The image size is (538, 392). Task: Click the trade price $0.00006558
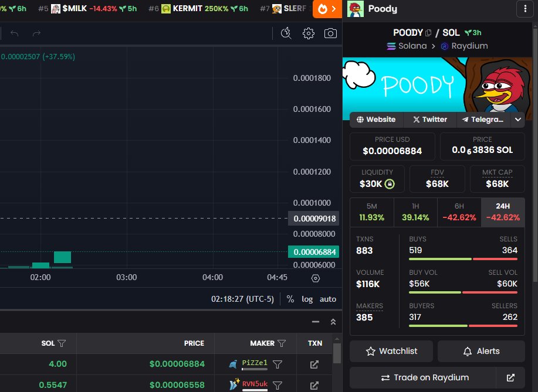click(x=177, y=385)
